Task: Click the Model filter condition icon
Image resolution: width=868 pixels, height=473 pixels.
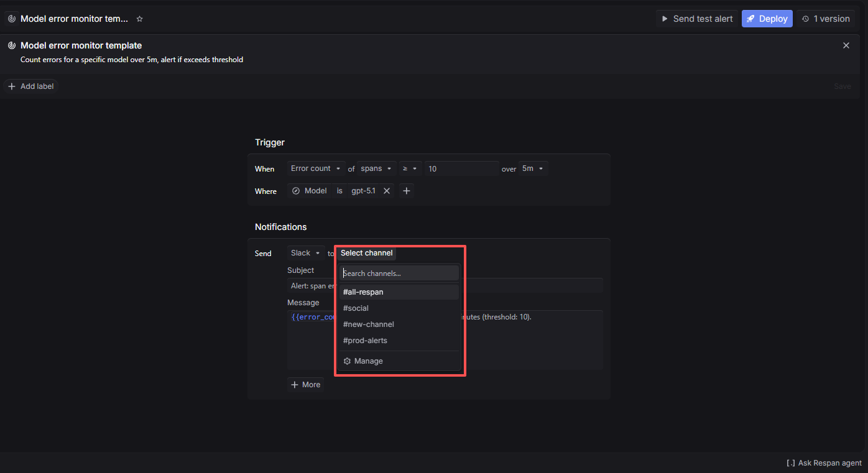Action: [x=295, y=190]
